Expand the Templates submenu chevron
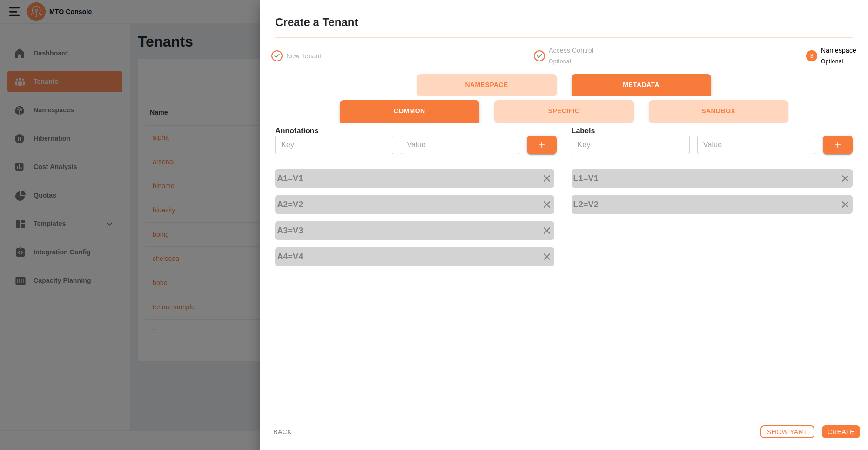868x450 pixels. [109, 224]
